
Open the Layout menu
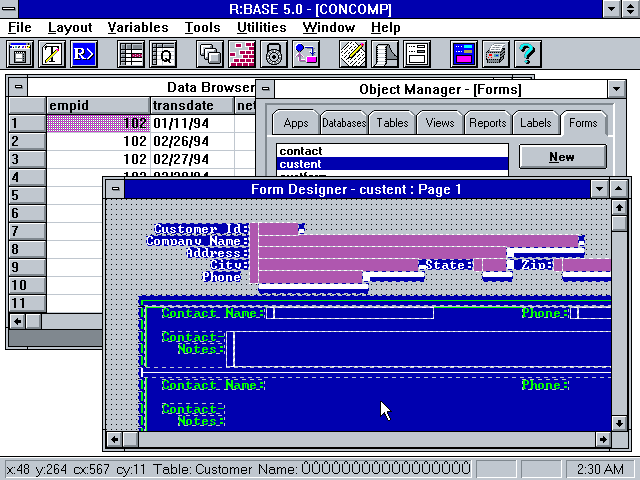point(70,27)
